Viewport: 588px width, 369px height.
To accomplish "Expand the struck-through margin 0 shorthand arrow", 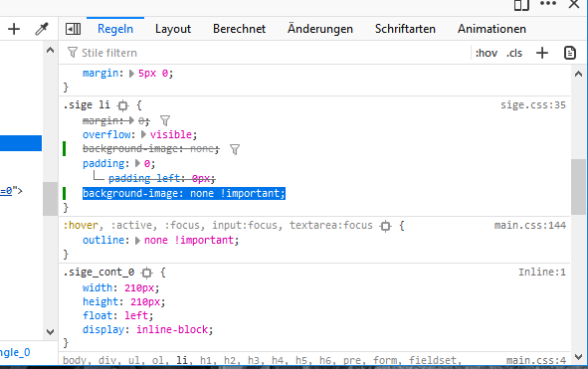I will coord(131,120).
